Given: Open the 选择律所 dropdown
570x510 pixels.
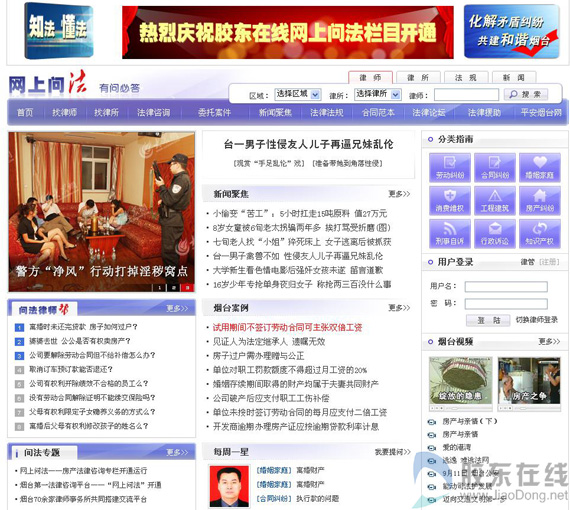Looking at the screenshot, I should point(378,95).
